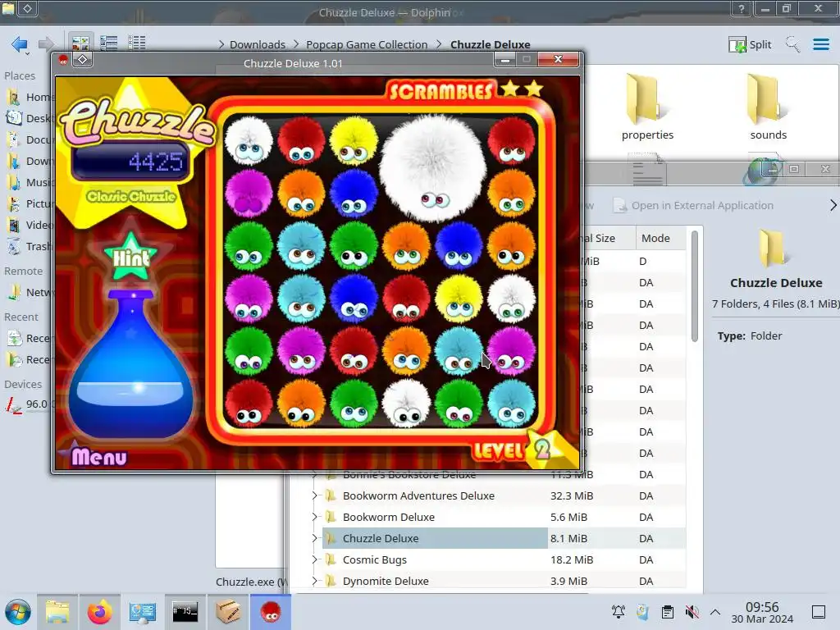Open the Start menu orb
Viewport: 840px width, 630px height.
tap(18, 612)
